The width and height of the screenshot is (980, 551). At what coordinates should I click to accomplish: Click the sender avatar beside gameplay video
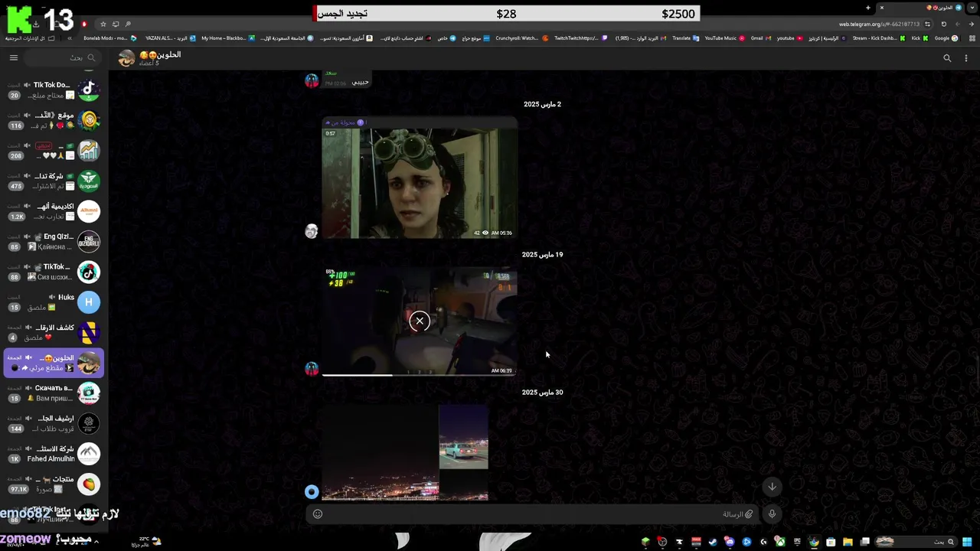[312, 369]
